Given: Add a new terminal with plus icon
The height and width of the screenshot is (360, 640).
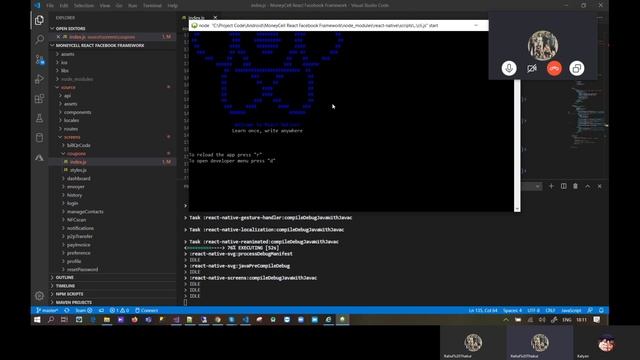Looking at the screenshot, I should click(551, 186).
